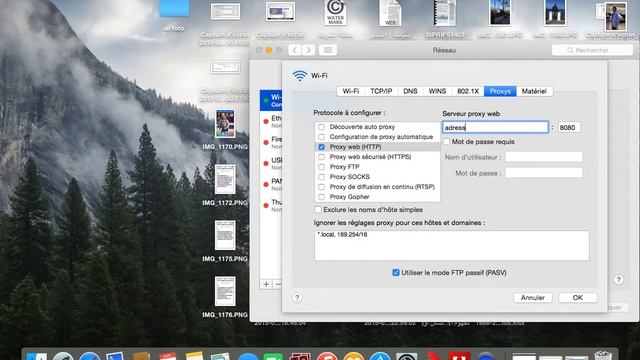Screen dimensions: 640x360
Task: Click the yellow minimize button of Réseau
Action: 269,50
